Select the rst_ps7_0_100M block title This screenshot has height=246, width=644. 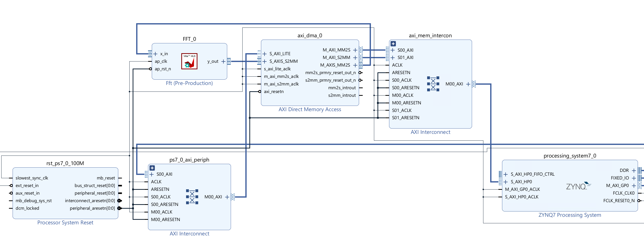coord(65,163)
